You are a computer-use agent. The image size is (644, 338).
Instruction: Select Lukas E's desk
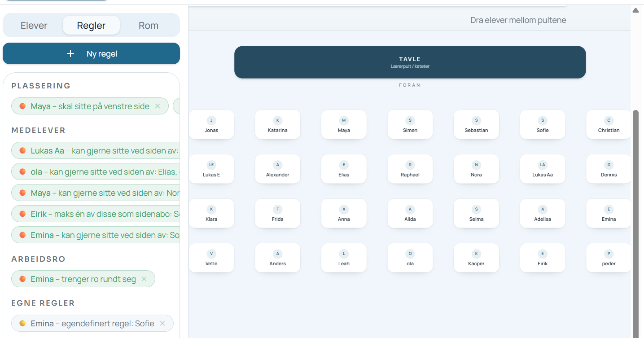point(211,169)
